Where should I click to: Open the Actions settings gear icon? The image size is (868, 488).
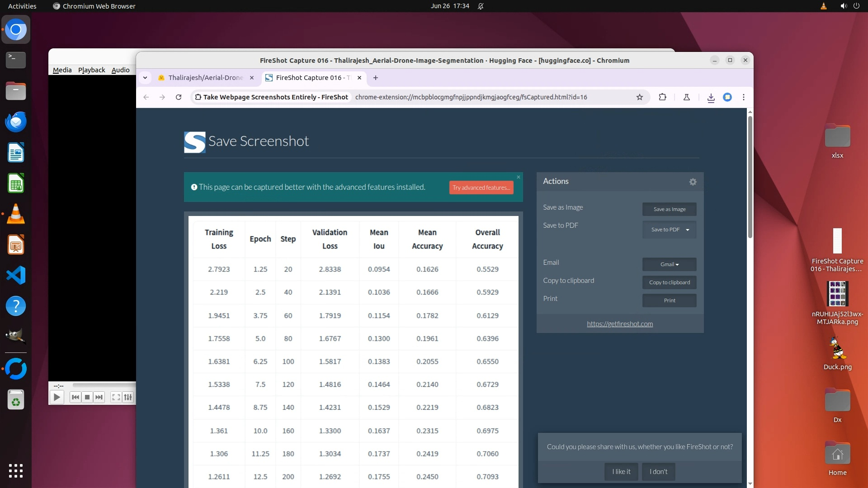(x=693, y=182)
